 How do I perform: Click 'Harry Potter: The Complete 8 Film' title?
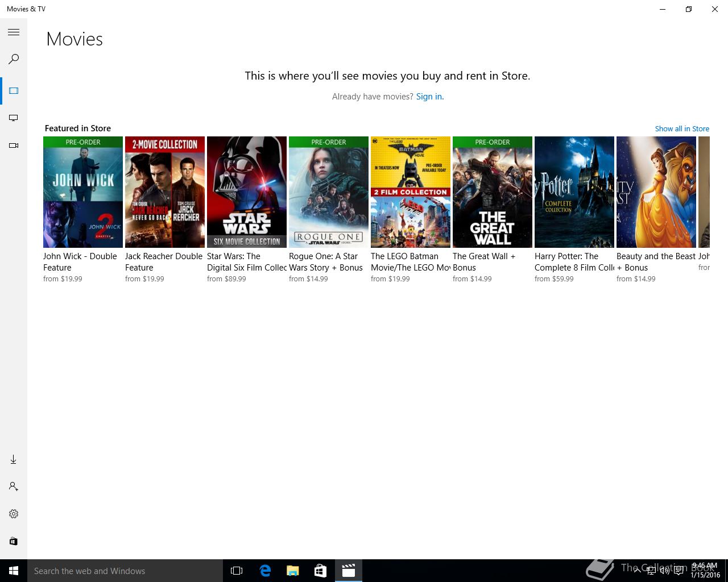point(574,262)
